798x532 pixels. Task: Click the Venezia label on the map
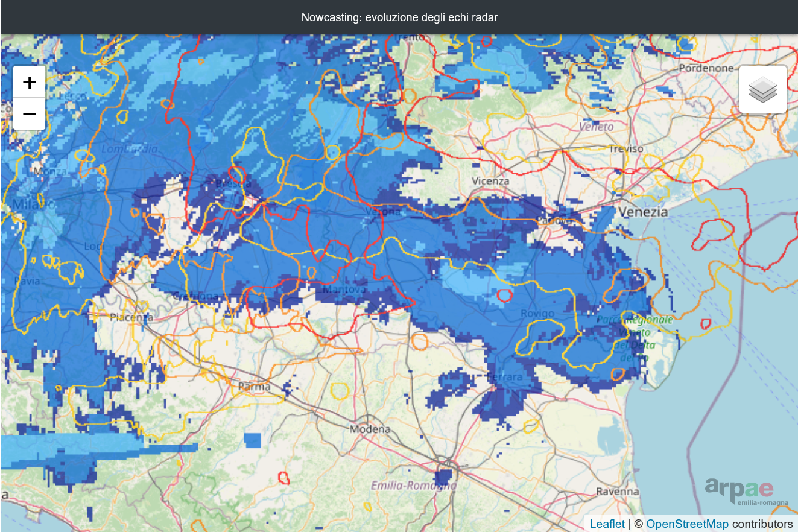pyautogui.click(x=642, y=212)
